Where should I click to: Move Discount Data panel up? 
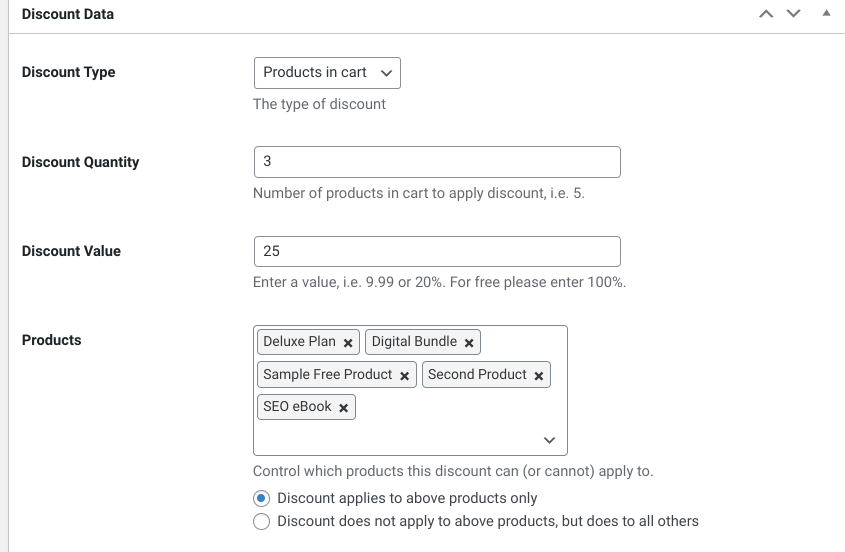point(766,14)
